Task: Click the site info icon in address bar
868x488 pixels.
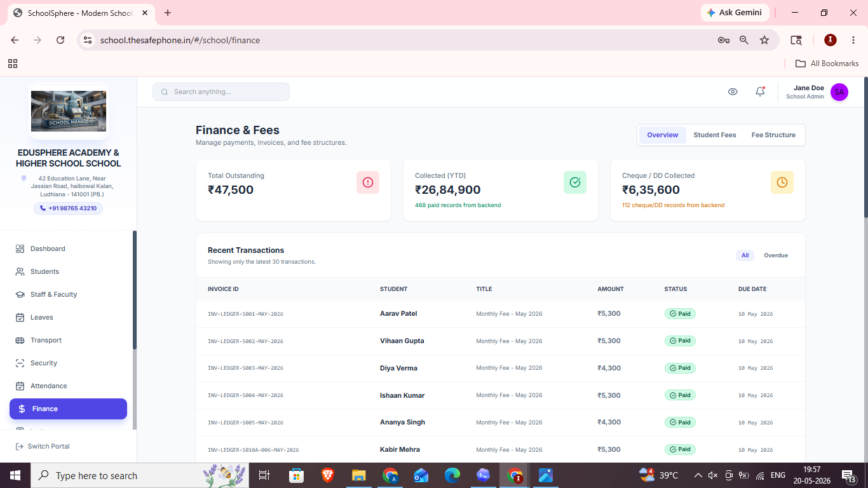Action: tap(88, 40)
